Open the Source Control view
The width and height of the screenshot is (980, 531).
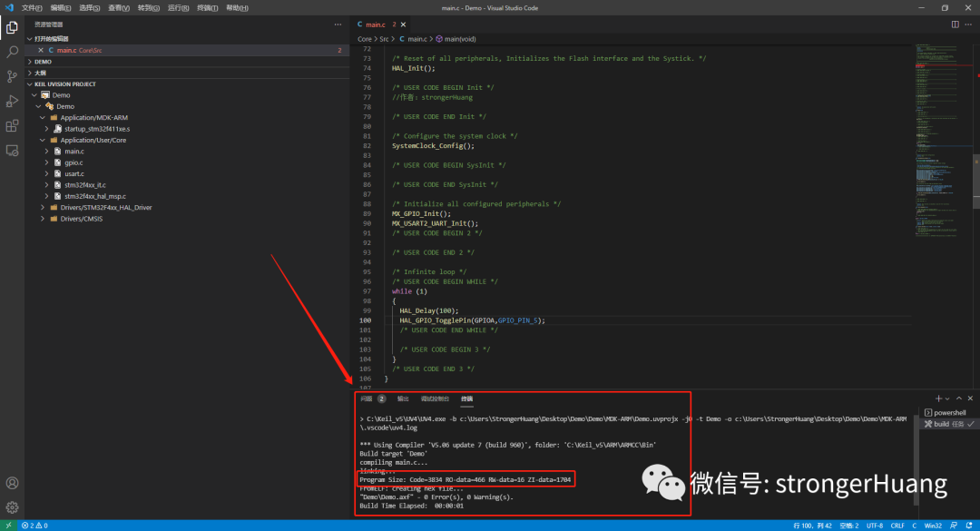click(12, 76)
